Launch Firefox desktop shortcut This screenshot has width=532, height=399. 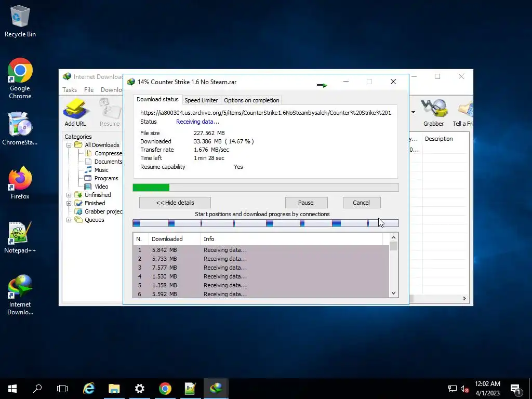click(x=20, y=183)
